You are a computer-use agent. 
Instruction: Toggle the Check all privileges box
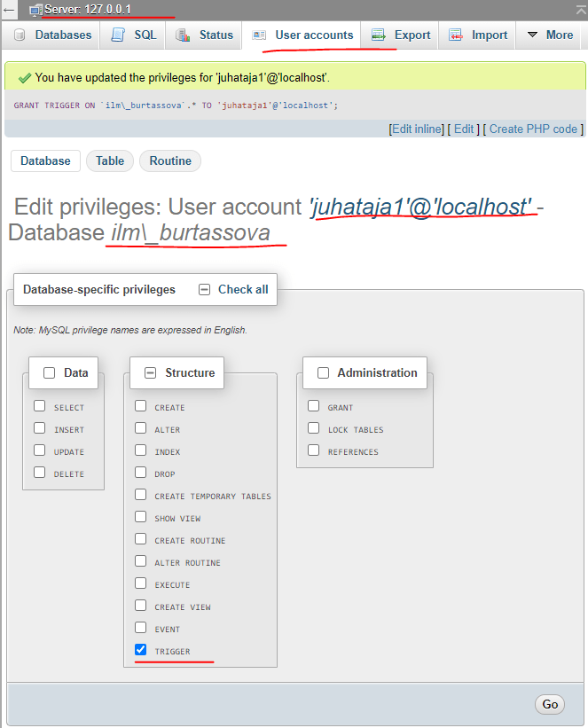point(205,289)
